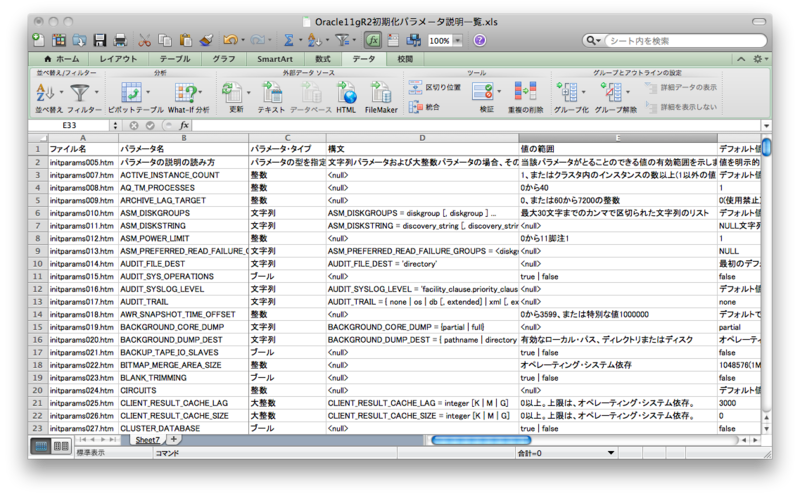Import data via HTML icon
This screenshot has width=800, height=501.
(346, 93)
